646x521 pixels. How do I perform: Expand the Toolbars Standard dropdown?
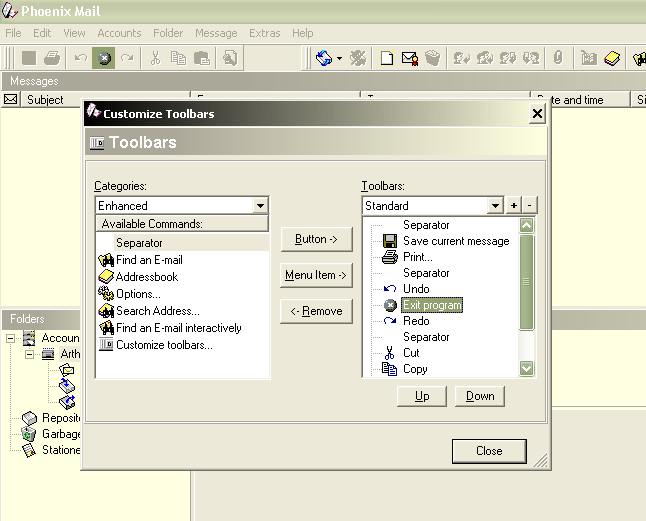click(495, 206)
